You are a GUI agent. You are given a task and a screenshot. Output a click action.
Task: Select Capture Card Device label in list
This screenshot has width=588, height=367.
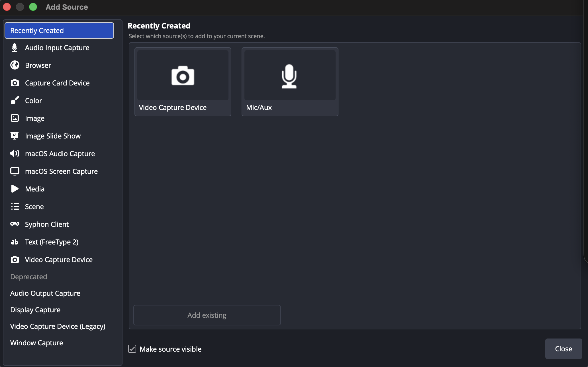pyautogui.click(x=57, y=83)
